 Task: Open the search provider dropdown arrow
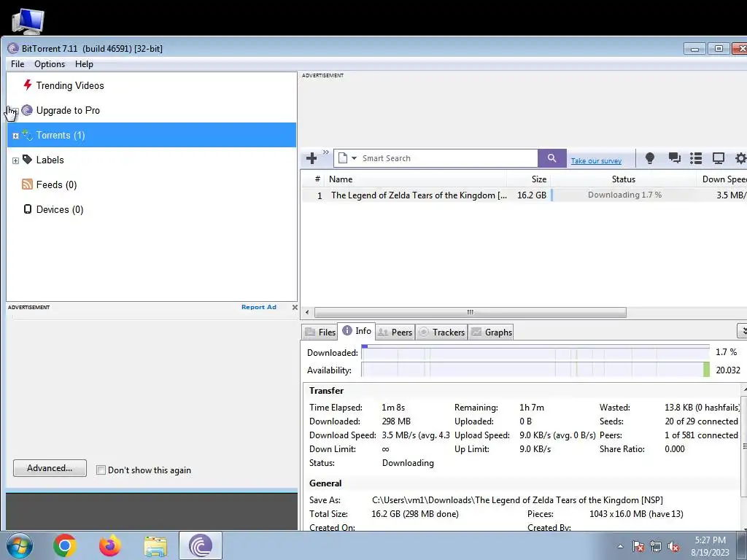click(x=354, y=158)
